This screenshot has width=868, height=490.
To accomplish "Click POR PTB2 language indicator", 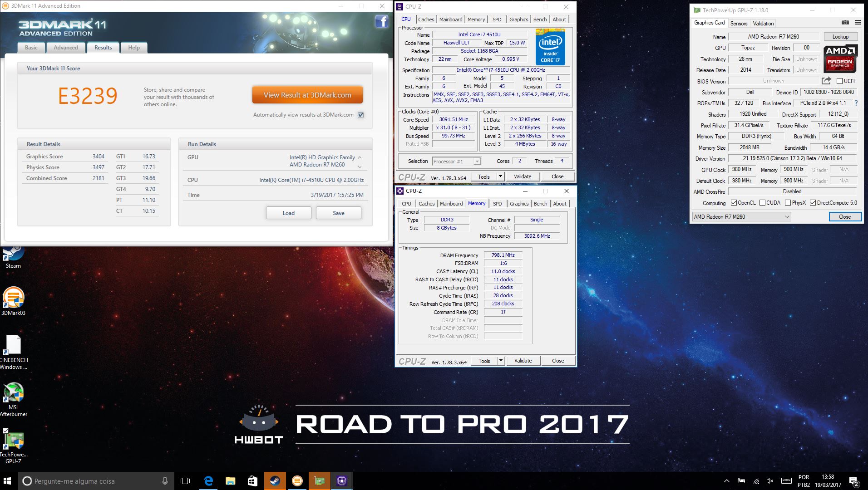I will [x=804, y=481].
